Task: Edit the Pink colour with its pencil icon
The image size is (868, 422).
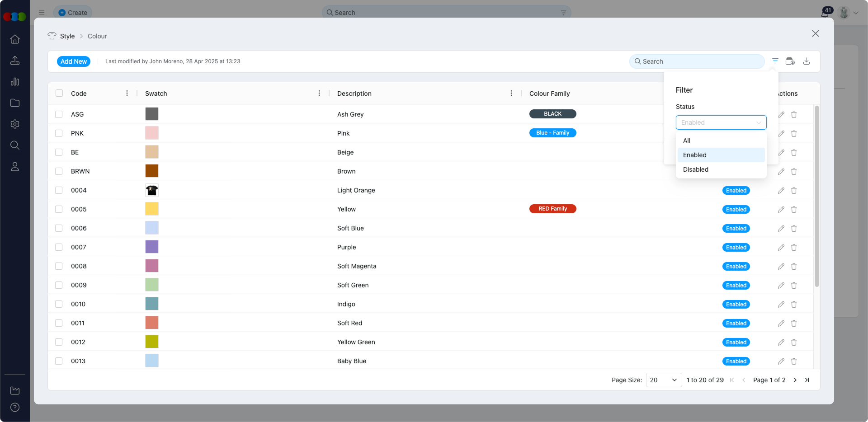Action: 781,134
